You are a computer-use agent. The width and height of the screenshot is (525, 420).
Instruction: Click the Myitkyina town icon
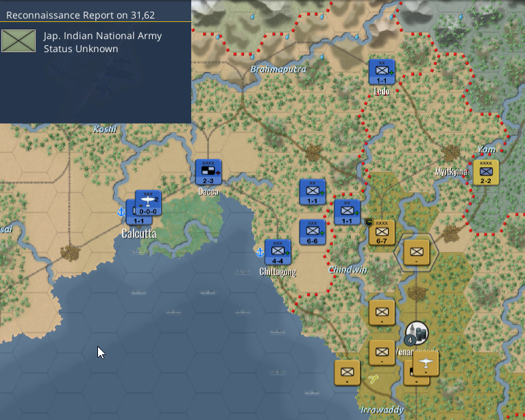[451, 153]
